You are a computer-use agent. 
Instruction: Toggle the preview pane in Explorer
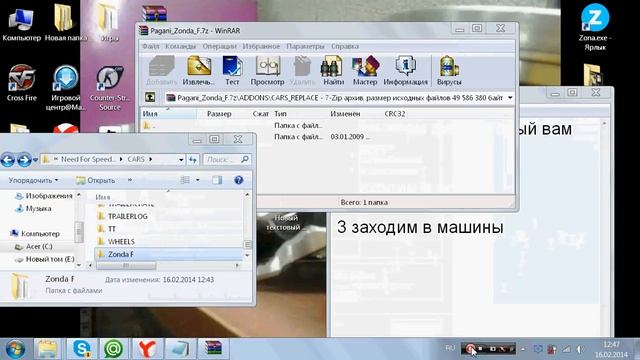point(217,180)
